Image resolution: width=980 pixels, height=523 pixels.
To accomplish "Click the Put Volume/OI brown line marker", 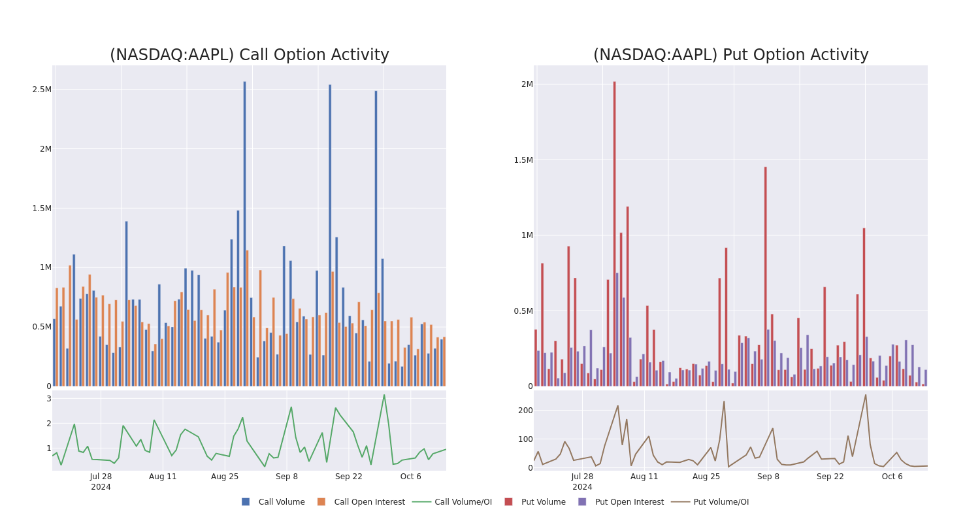I will [680, 502].
